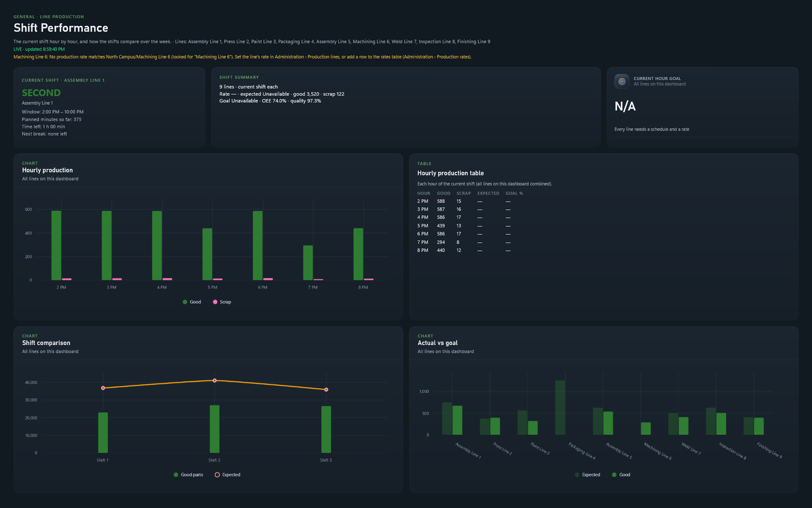Click the Shift 1 expected data point
Image resolution: width=812 pixels, height=508 pixels.
[103, 388]
